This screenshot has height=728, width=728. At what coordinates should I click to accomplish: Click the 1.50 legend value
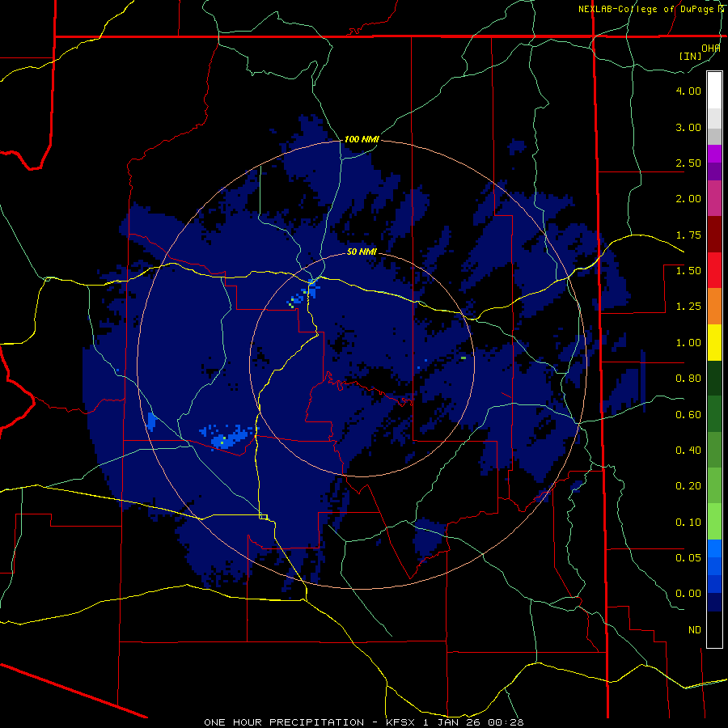[x=688, y=271]
